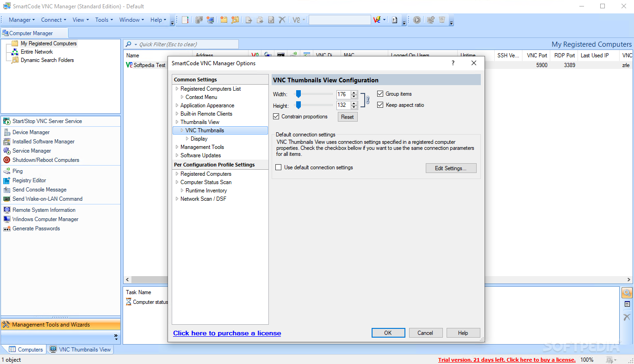Click the Quick Filter input field
This screenshot has height=364, width=634.
[x=188, y=44]
